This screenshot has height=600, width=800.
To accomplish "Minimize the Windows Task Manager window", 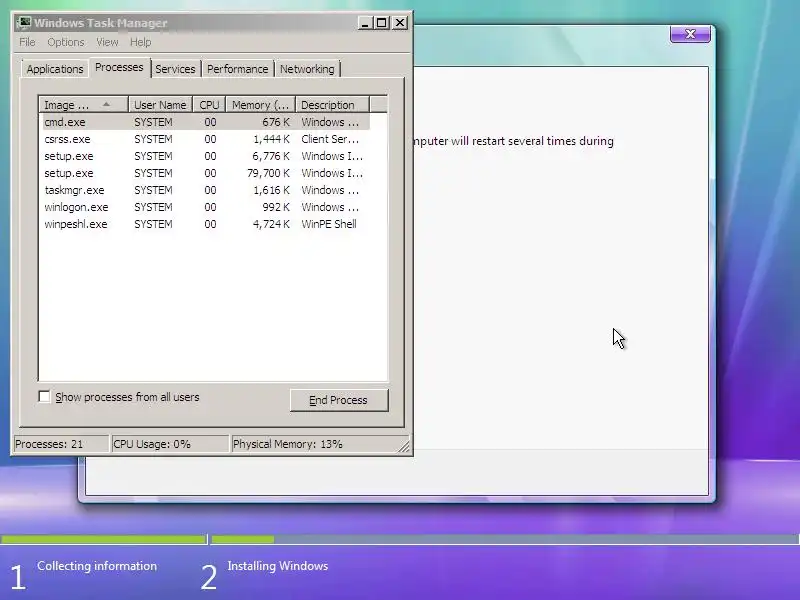I will coord(365,22).
